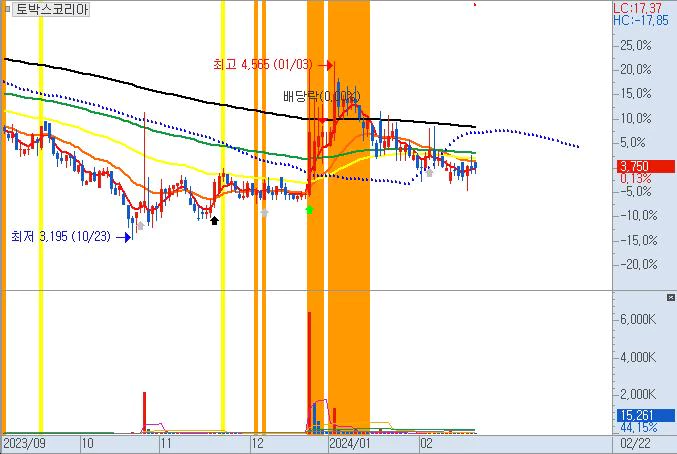Click the gray up-arrow marker in February
The width and height of the screenshot is (677, 454).
click(429, 173)
